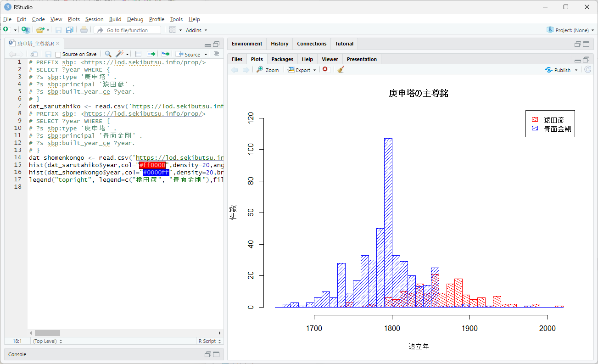Enable the Source on Save checkbox
The width and height of the screenshot is (598, 364).
pyautogui.click(x=58, y=55)
